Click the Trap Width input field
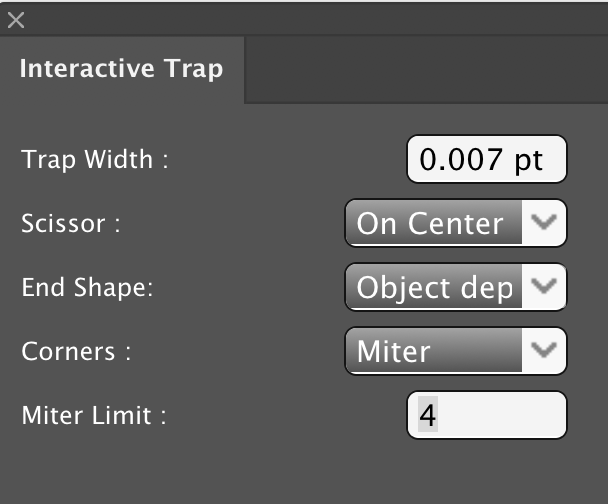The width and height of the screenshot is (608, 504). point(486,160)
